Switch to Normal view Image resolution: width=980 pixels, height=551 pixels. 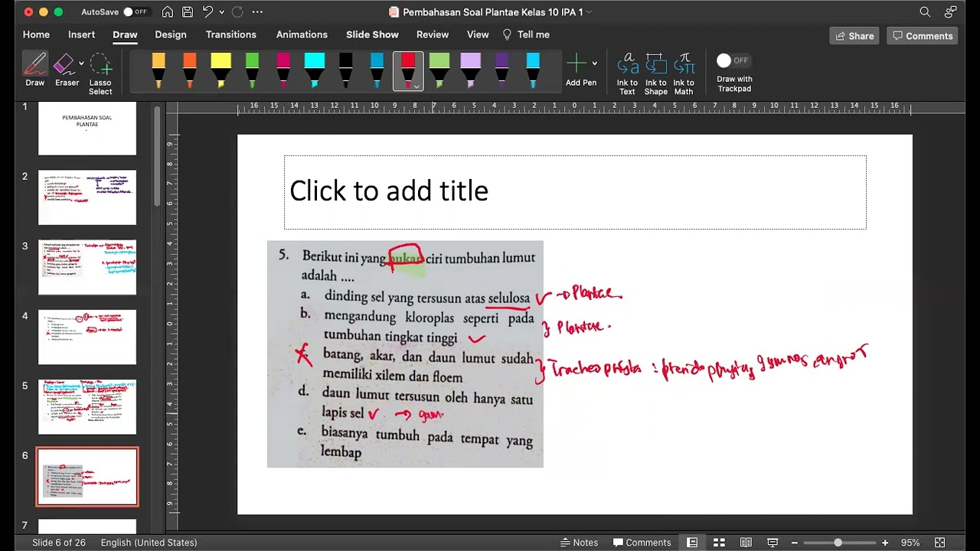[x=692, y=543]
